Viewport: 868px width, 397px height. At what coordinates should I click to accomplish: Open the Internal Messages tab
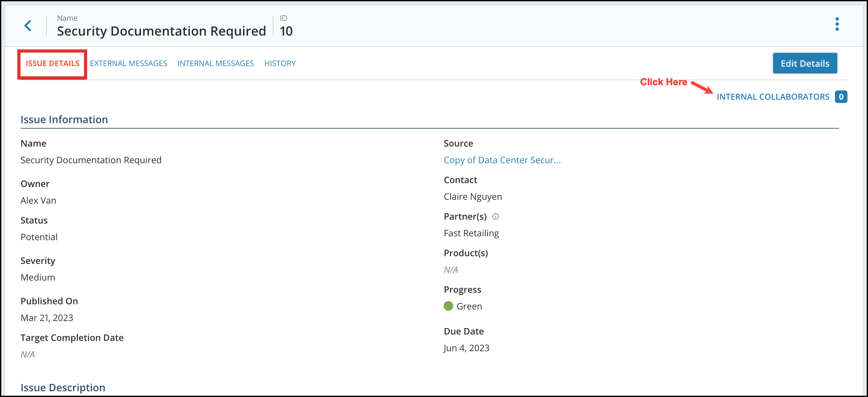(216, 63)
